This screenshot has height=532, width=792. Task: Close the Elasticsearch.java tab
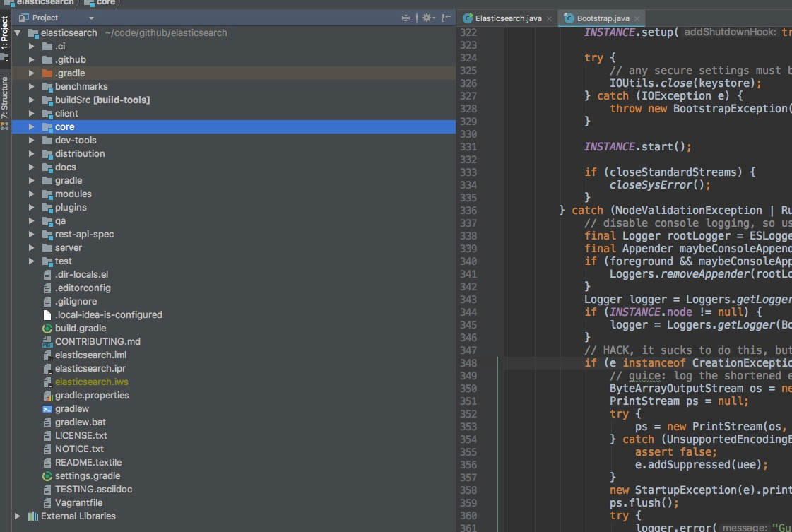549,18
